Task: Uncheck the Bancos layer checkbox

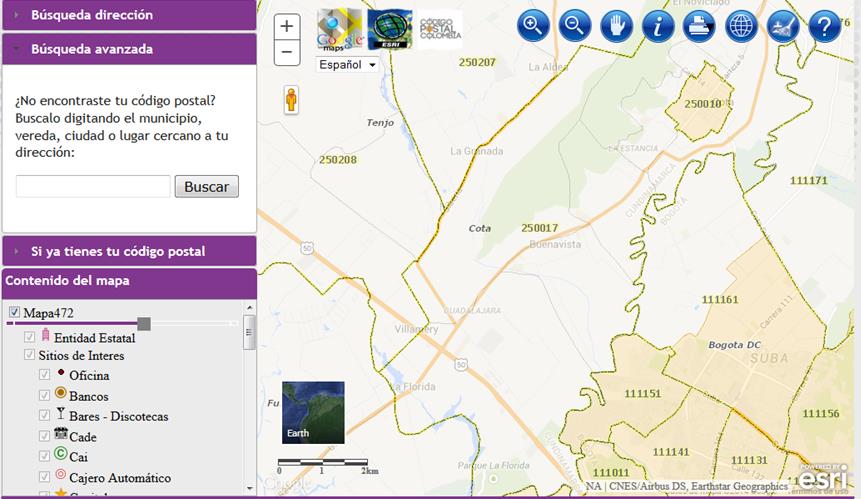Action: [45, 395]
